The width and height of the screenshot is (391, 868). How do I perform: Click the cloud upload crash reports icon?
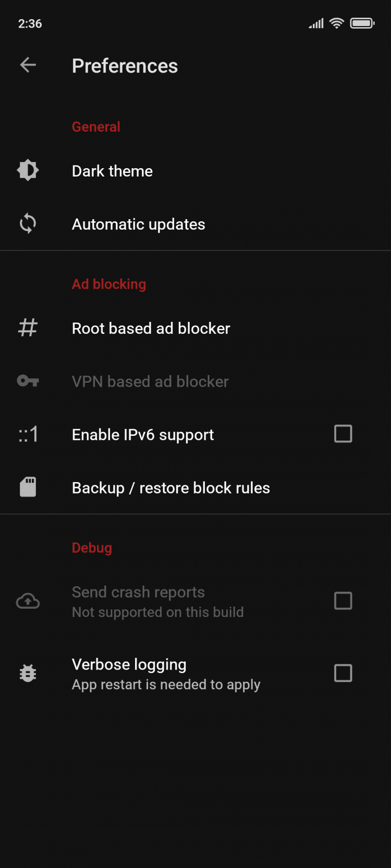point(28,601)
